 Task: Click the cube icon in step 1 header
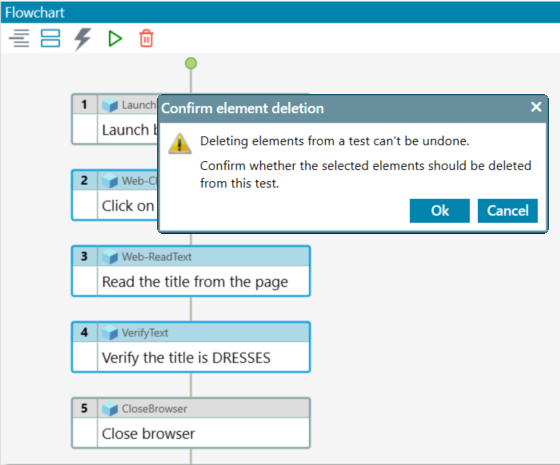point(110,105)
